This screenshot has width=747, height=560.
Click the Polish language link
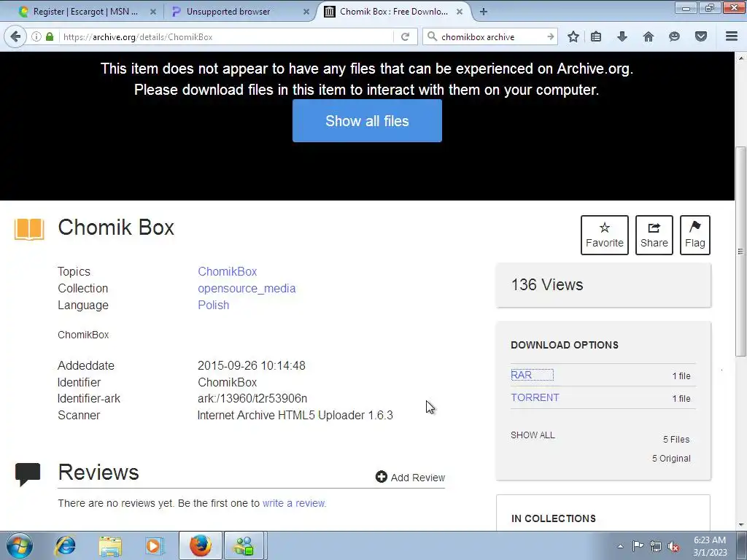[x=214, y=305]
